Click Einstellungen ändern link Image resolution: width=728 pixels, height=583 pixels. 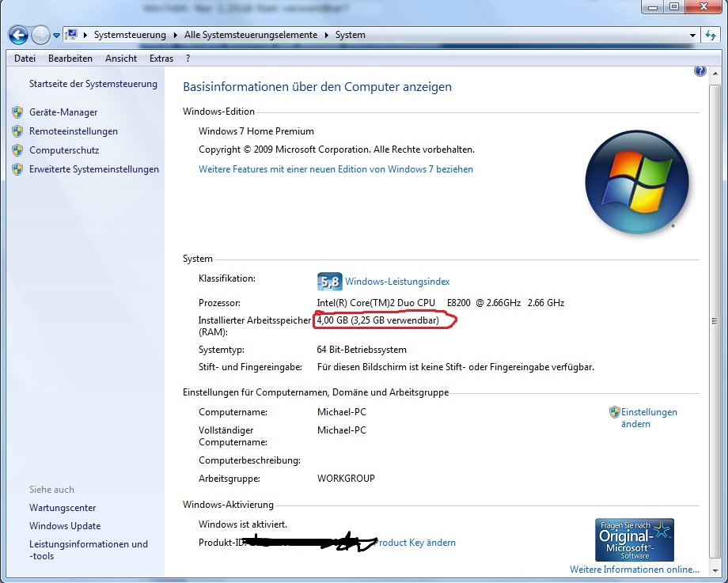pyautogui.click(x=649, y=418)
